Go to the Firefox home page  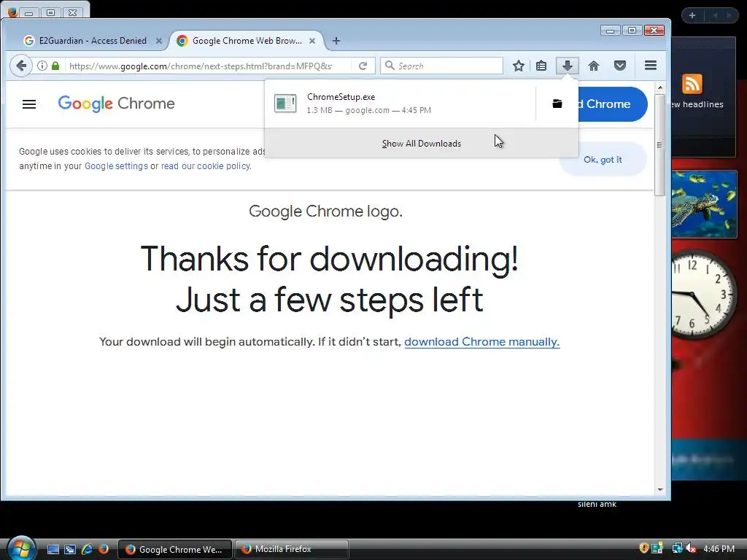point(594,66)
